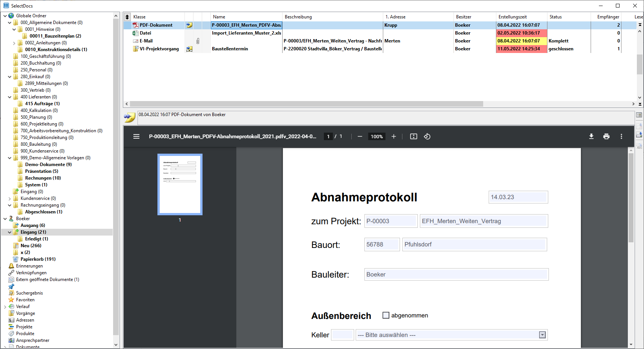Zoom in the PDF document
Image resolution: width=644 pixels, height=349 pixels.
pos(394,136)
